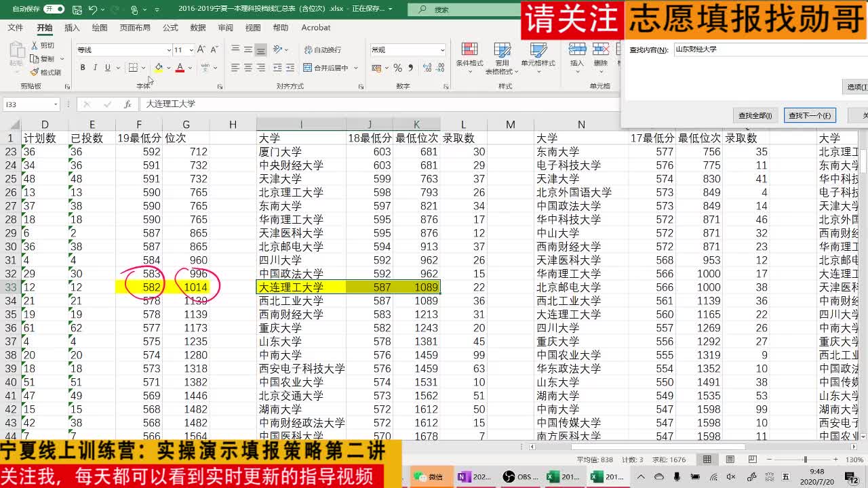Open the fill color dropdown arrow
Screen dimensions: 868x488
[167, 68]
